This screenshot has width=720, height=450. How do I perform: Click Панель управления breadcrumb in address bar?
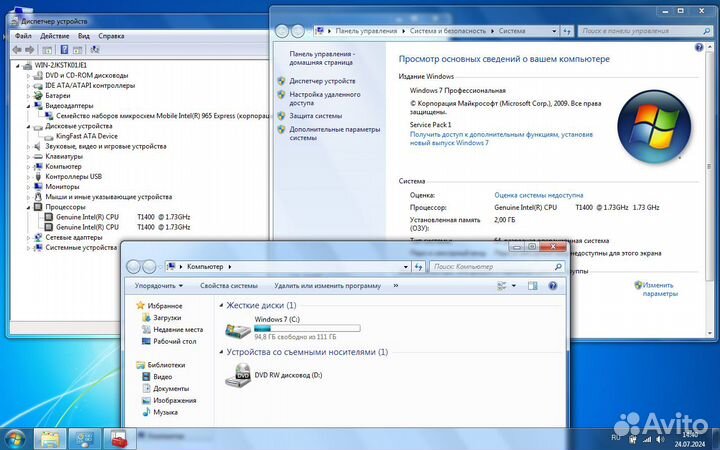366,31
